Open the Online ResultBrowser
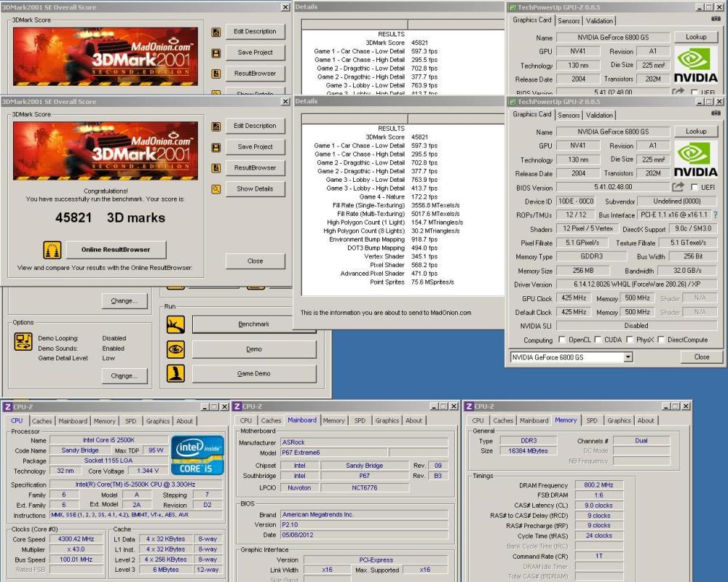Screen dimensions: 728x582 click(116, 250)
